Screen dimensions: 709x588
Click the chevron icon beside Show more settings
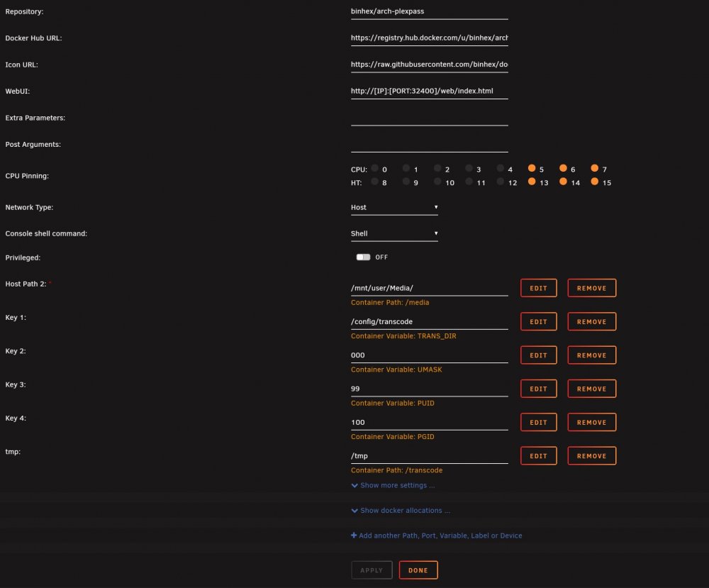[354, 486]
